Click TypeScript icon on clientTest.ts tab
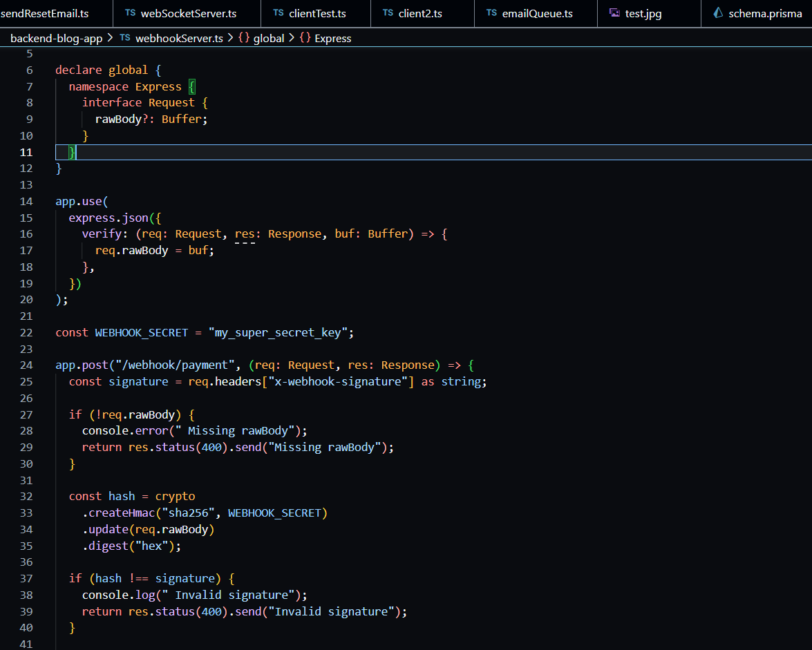The image size is (812, 650). pos(278,13)
